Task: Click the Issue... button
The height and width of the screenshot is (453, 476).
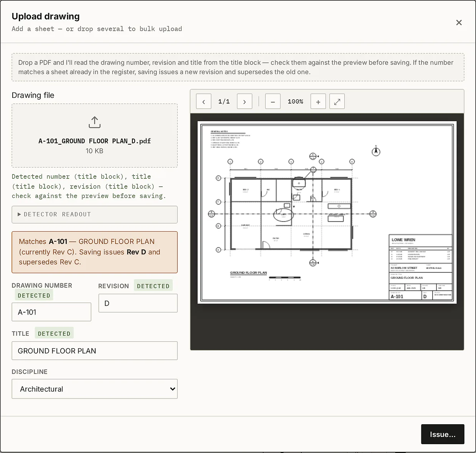Action: click(443, 434)
